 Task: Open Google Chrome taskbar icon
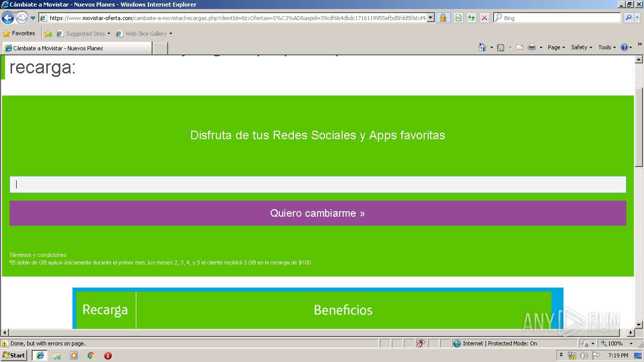point(91,355)
